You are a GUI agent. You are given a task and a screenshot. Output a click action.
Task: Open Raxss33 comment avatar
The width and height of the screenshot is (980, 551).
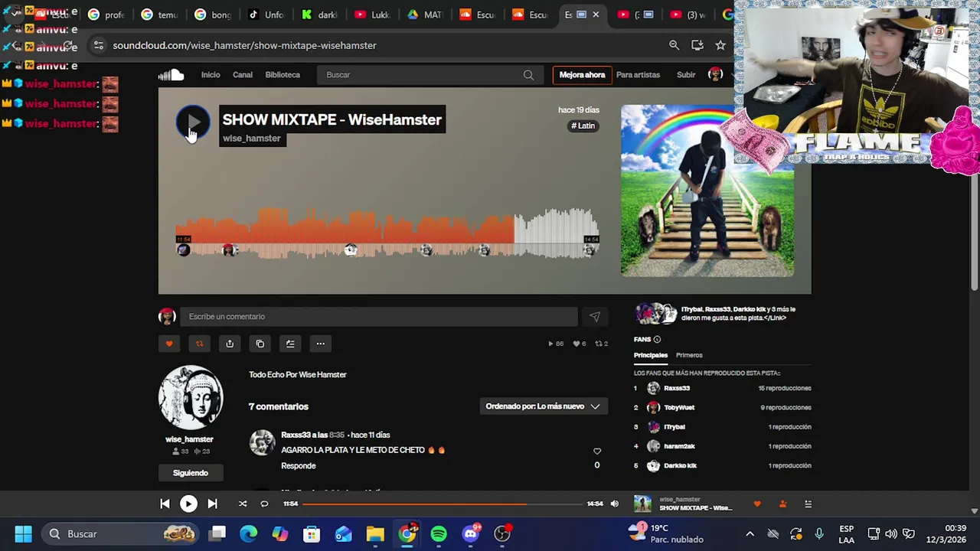[262, 443]
